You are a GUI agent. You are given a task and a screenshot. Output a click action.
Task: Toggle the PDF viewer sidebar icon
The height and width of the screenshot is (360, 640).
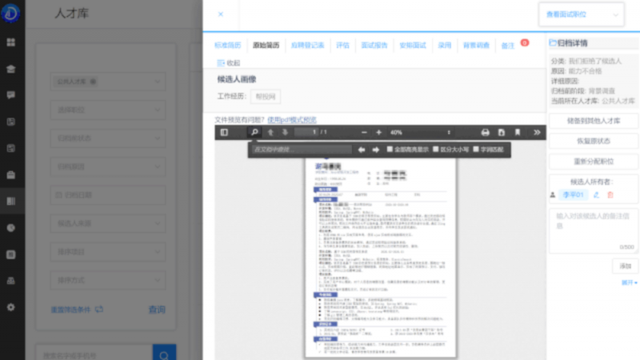pyautogui.click(x=224, y=132)
